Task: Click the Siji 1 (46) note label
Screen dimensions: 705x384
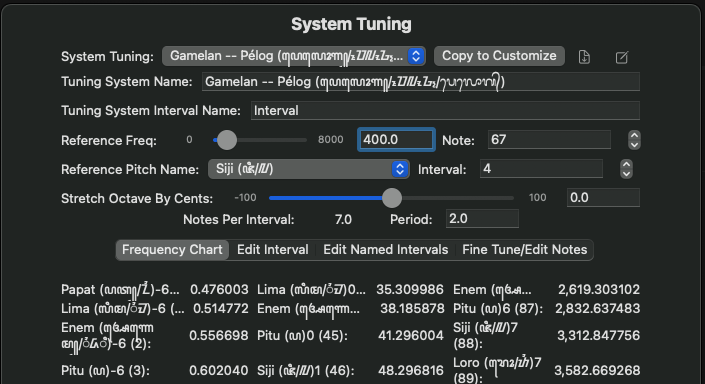Action: pos(306,371)
